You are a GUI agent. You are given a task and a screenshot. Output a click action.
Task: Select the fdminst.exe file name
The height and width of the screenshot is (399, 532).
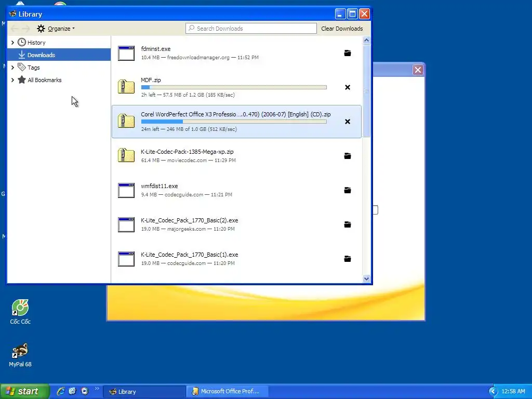[156, 49]
